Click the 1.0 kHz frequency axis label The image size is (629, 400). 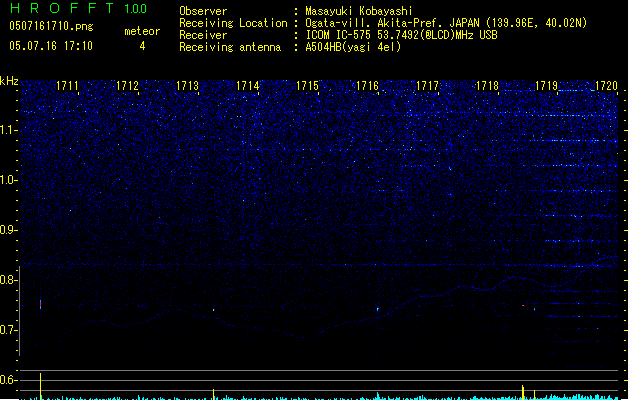9,180
